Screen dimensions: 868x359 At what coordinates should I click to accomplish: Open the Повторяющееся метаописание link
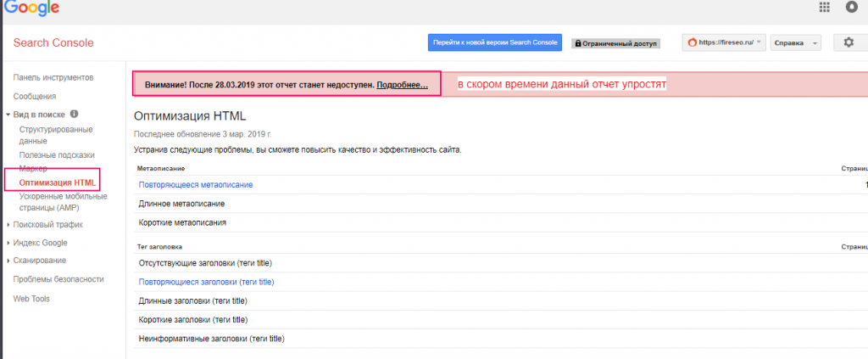click(x=196, y=184)
